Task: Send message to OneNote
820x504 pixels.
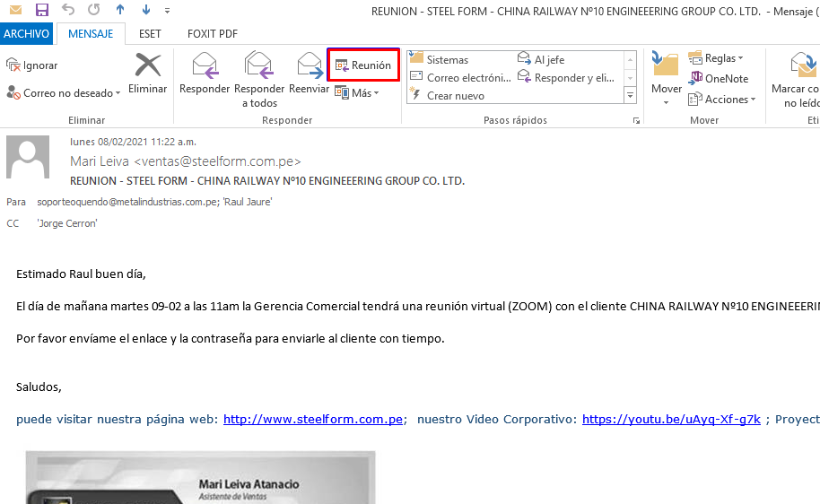Action: coord(719,78)
